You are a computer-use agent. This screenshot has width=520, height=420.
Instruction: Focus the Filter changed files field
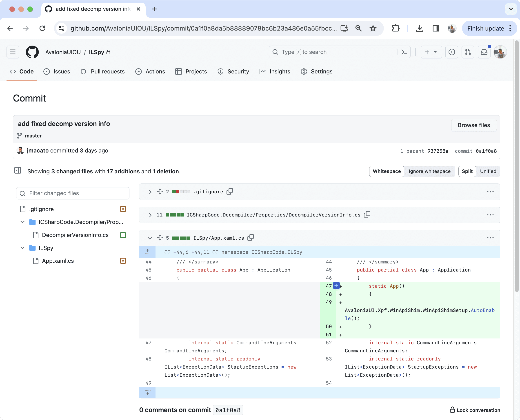[x=73, y=193]
